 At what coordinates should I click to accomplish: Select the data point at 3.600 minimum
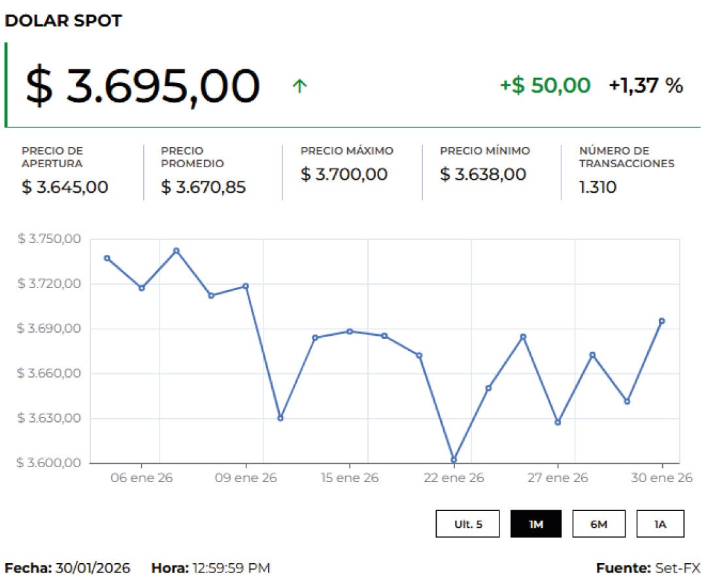click(453, 460)
